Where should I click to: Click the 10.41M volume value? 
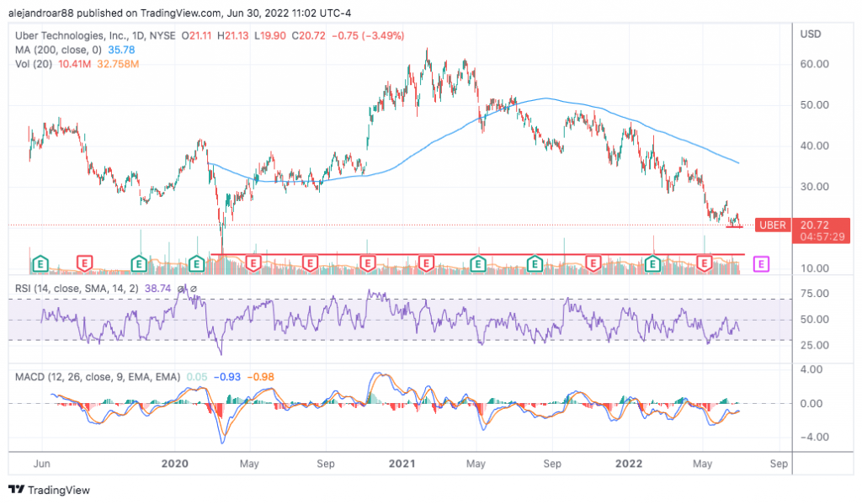click(x=74, y=64)
